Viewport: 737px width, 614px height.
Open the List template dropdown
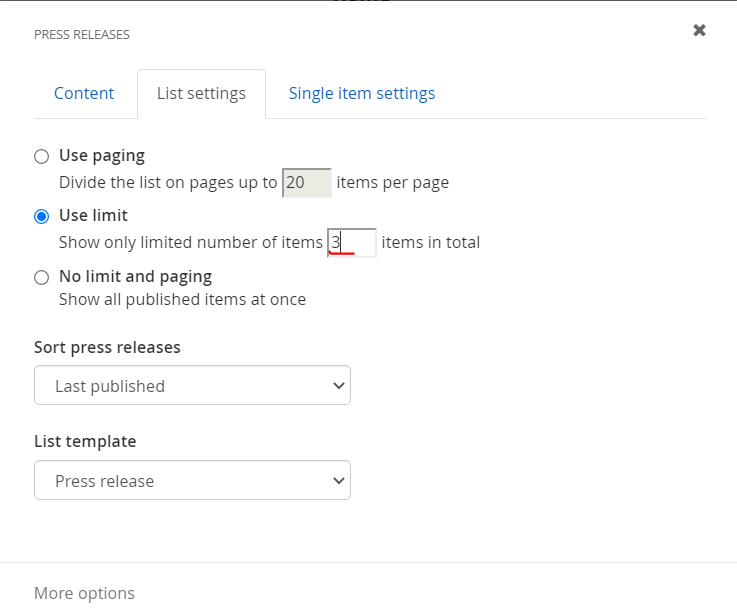[192, 480]
